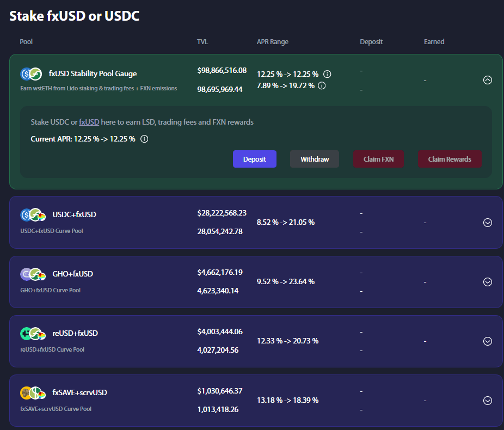The width and height of the screenshot is (504, 430).
Task: Click reUSD+fxUSD pool token icon
Action: pos(33,334)
